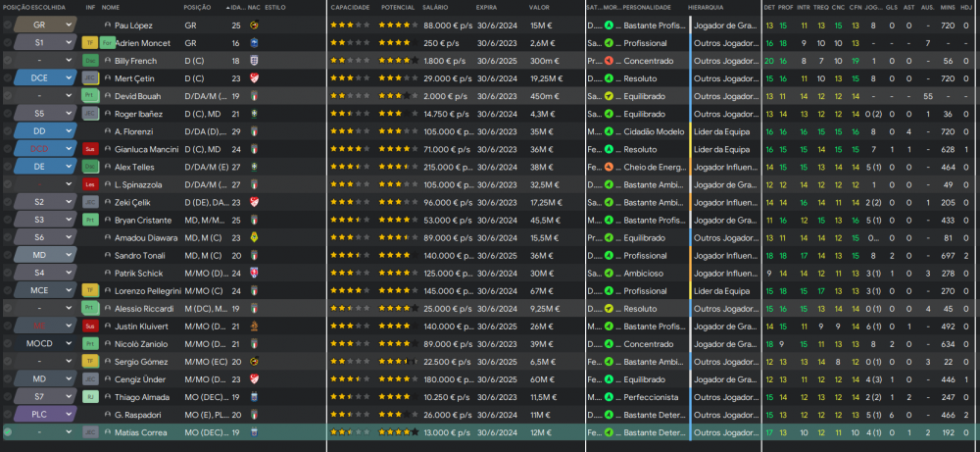
Task: Sort by the MINS column header
Action: 948,8
